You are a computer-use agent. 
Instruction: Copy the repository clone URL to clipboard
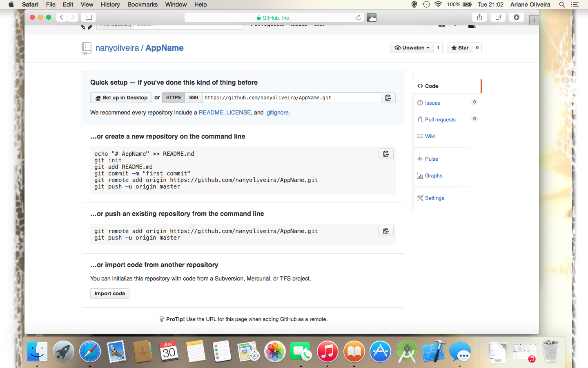point(388,98)
